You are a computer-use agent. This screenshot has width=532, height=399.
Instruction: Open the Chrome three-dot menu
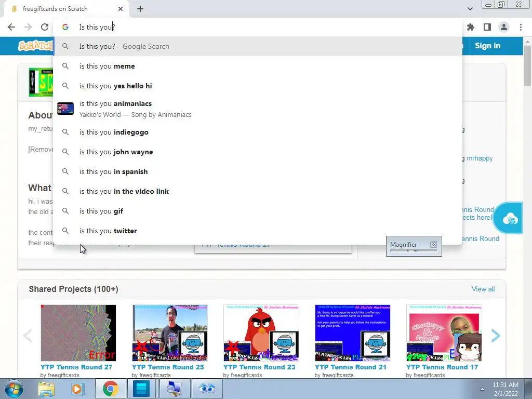(521, 27)
